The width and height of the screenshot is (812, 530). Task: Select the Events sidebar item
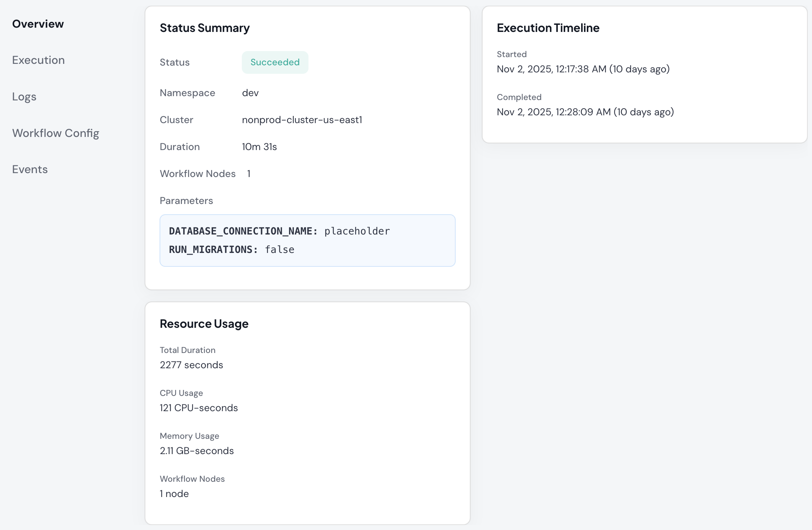[30, 169]
